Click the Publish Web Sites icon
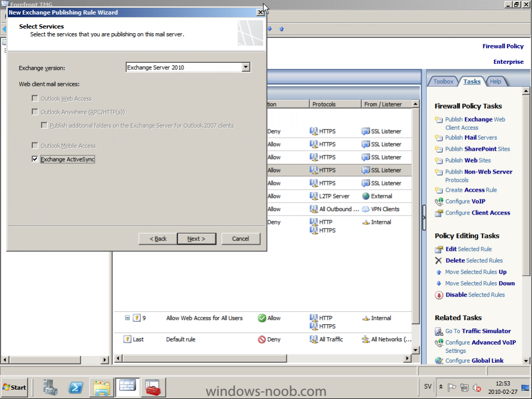Viewport: 532px width, 399px height. (438, 161)
